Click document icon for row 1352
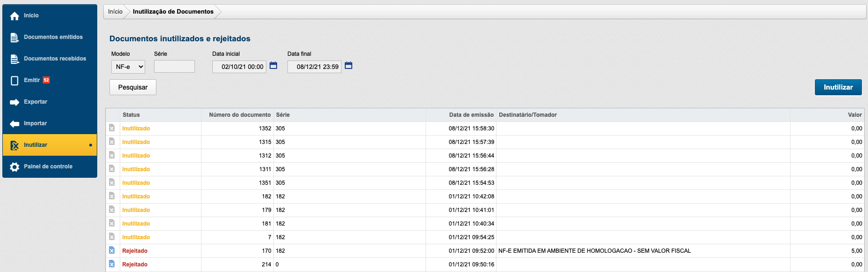The height and width of the screenshot is (272, 868). click(x=112, y=128)
